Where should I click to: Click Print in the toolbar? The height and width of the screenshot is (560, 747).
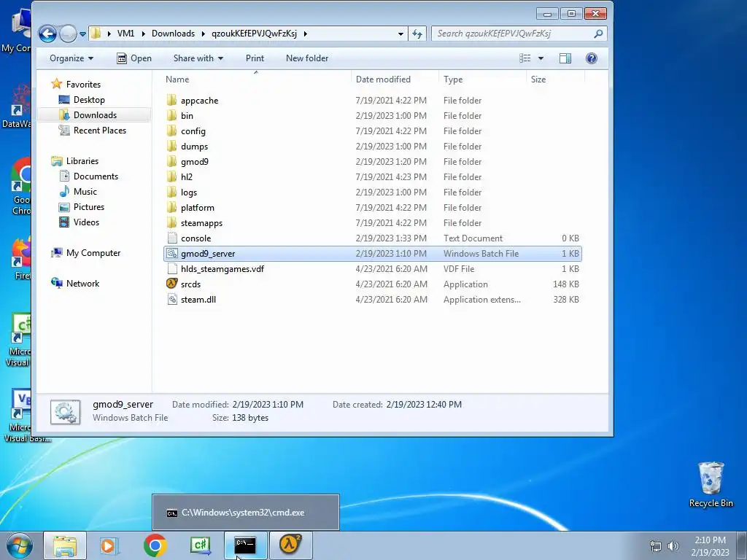point(255,58)
